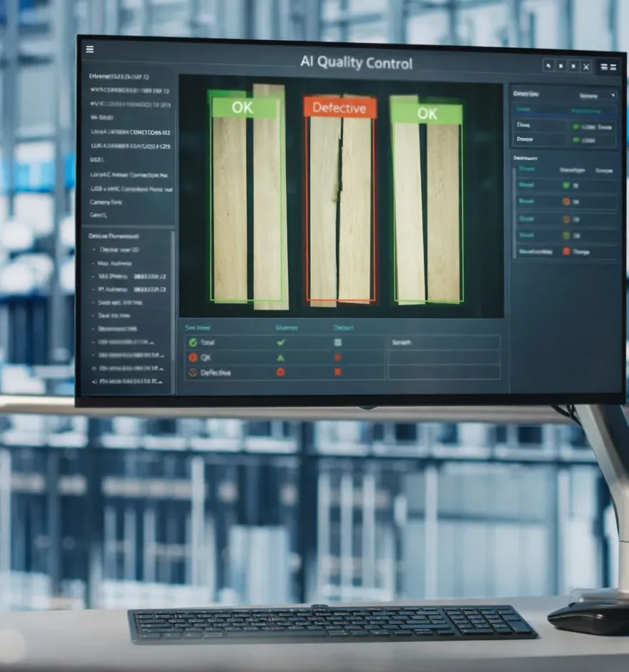Click the first icon in top-right toolbar group

coord(548,66)
